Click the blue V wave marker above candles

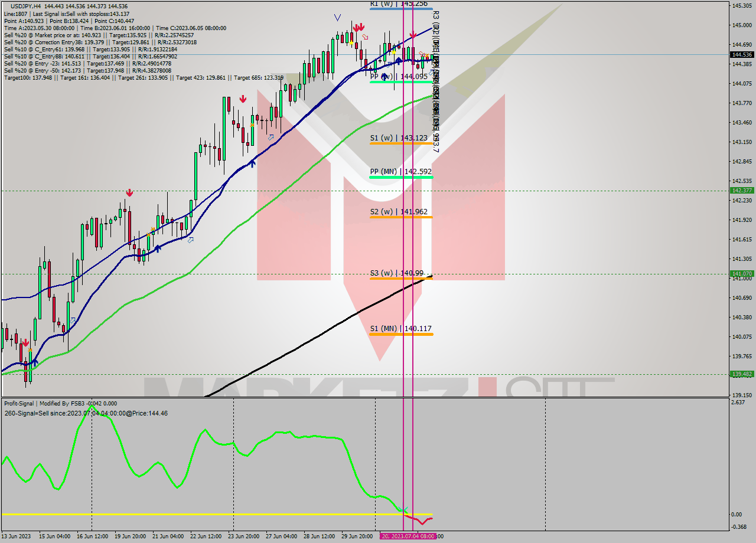point(337,18)
